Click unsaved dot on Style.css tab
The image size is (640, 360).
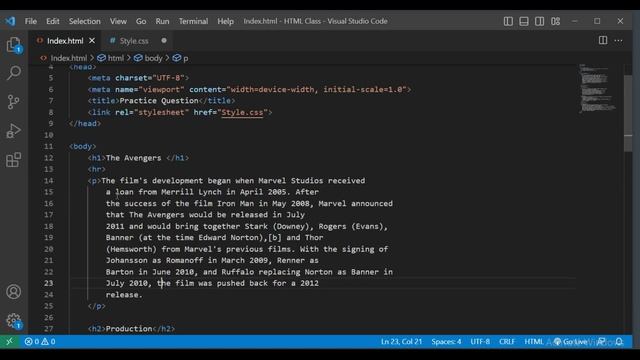164,40
